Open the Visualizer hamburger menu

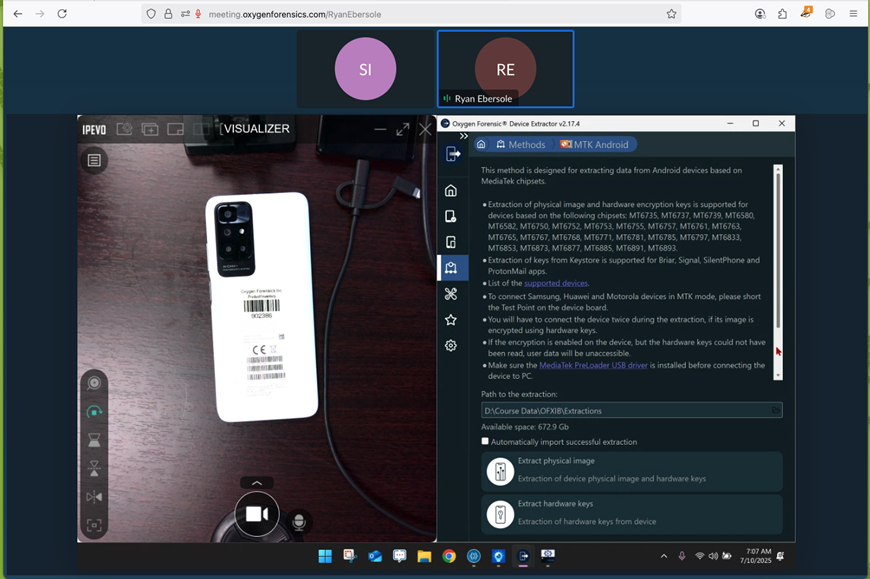pos(94,160)
